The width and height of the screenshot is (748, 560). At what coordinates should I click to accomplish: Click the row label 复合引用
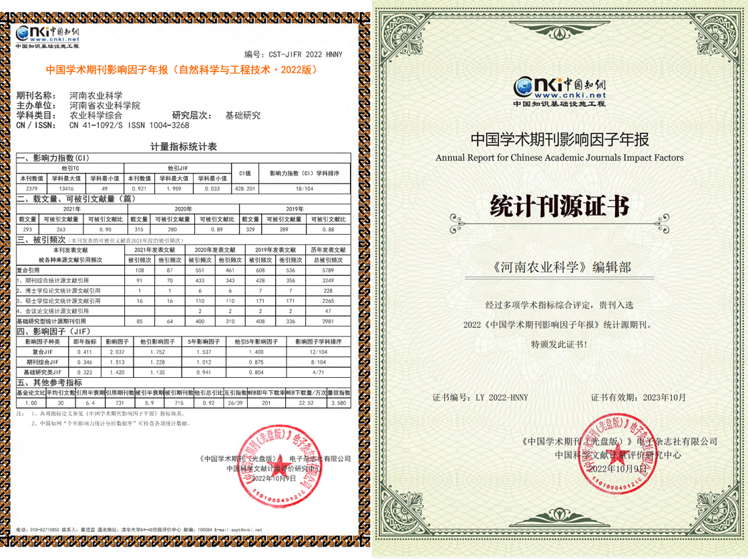coord(28,270)
